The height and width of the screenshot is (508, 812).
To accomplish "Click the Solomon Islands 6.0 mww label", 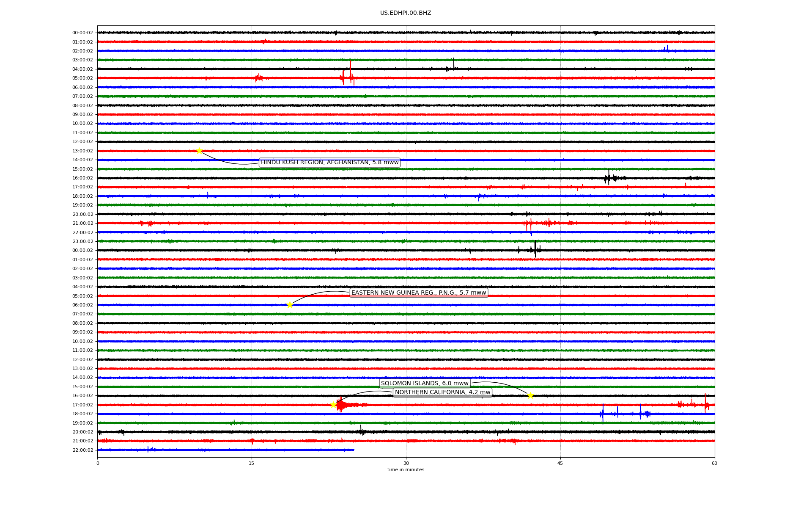I will click(x=425, y=384).
